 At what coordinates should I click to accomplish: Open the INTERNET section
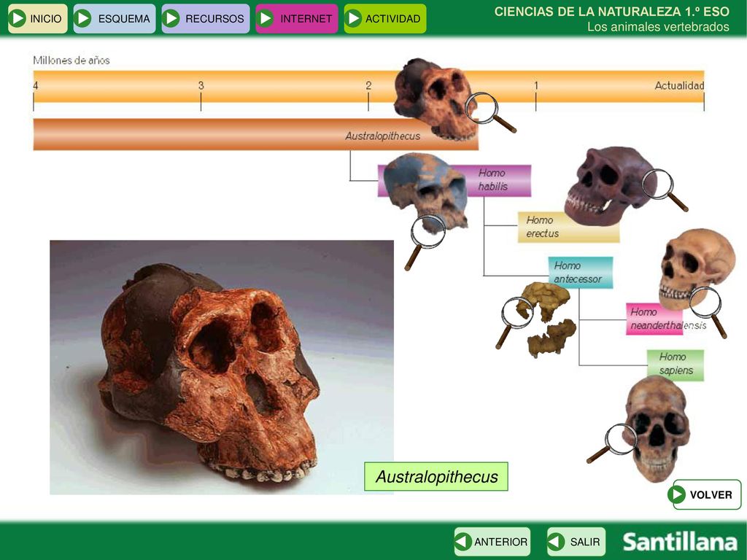click(x=296, y=18)
